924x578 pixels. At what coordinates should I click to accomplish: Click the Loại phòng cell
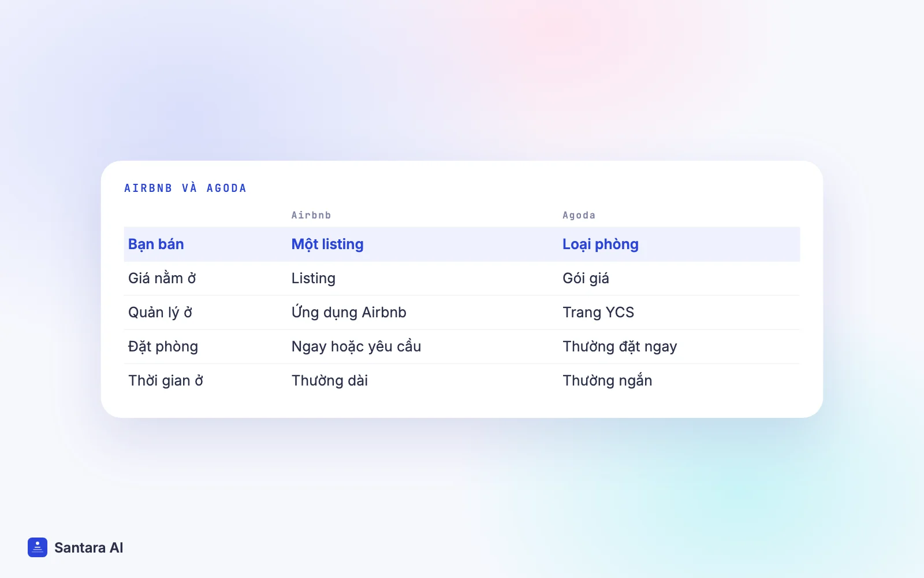[601, 244]
